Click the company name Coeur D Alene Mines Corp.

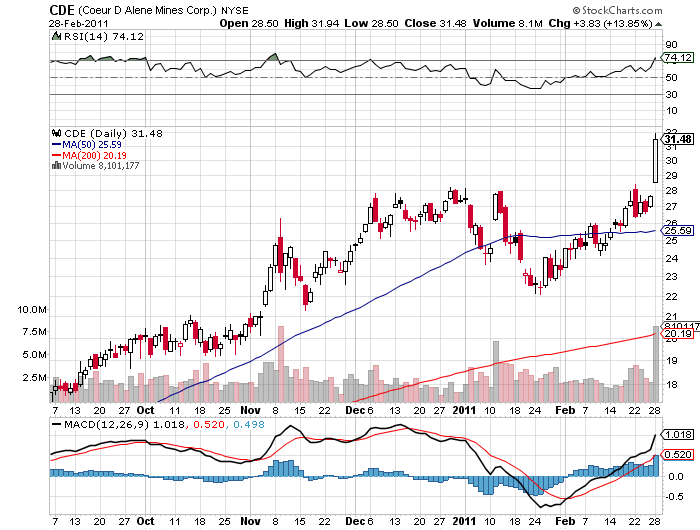[x=148, y=10]
